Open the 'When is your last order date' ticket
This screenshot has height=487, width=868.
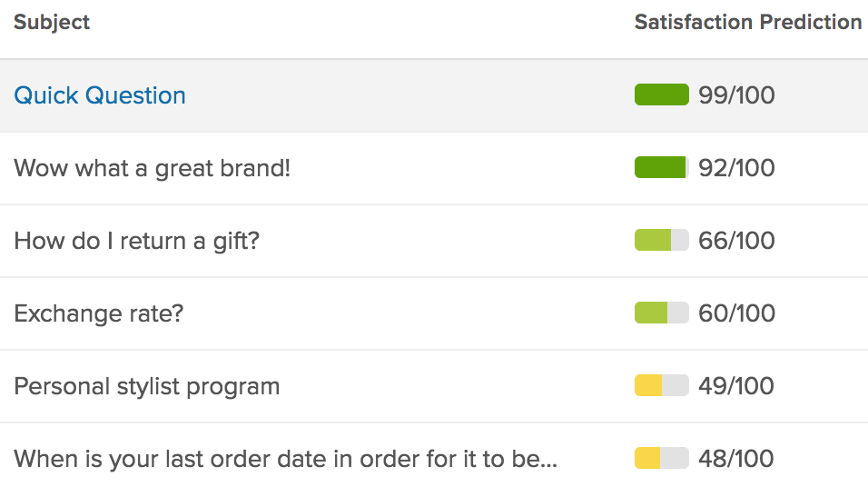(285, 459)
